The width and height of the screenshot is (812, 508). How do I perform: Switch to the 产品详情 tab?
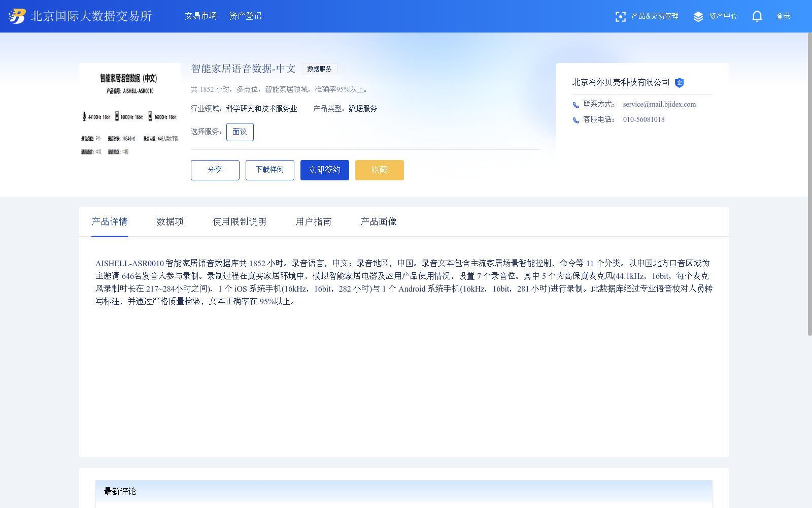click(110, 221)
